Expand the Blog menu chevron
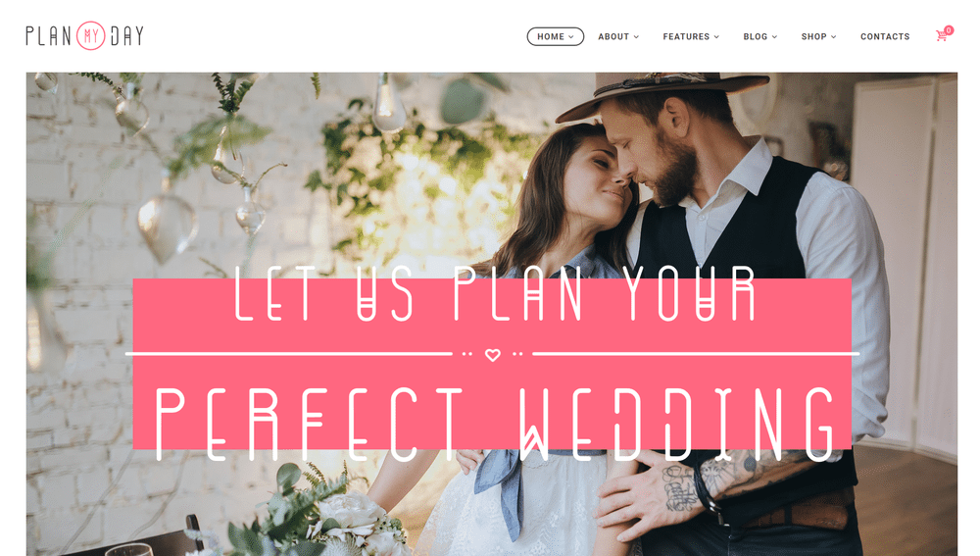Viewport: 980px width, 556px height. [774, 37]
